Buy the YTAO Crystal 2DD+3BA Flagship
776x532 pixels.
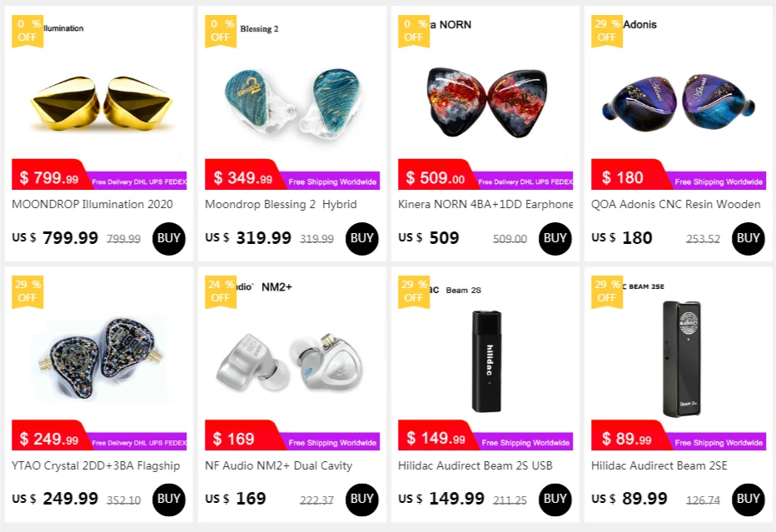(169, 499)
